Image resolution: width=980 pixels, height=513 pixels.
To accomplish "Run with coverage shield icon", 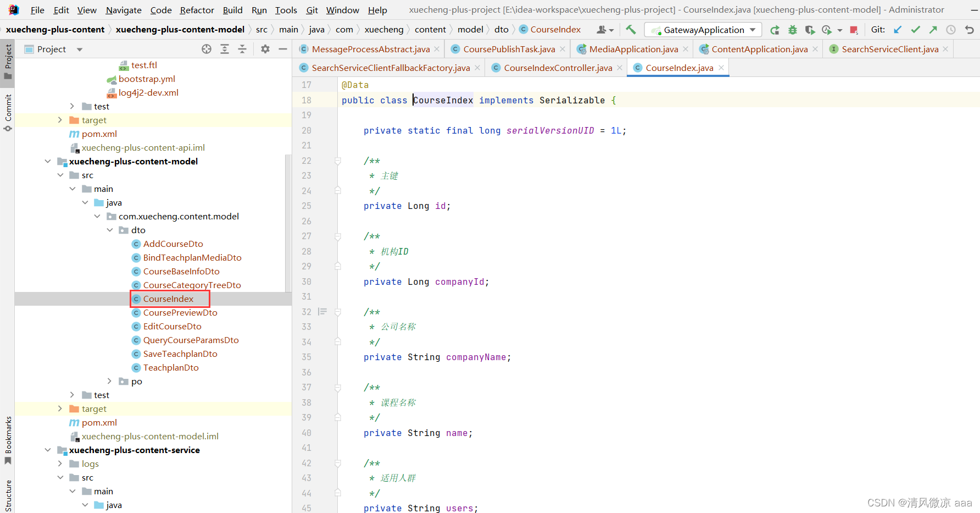I will (x=810, y=30).
